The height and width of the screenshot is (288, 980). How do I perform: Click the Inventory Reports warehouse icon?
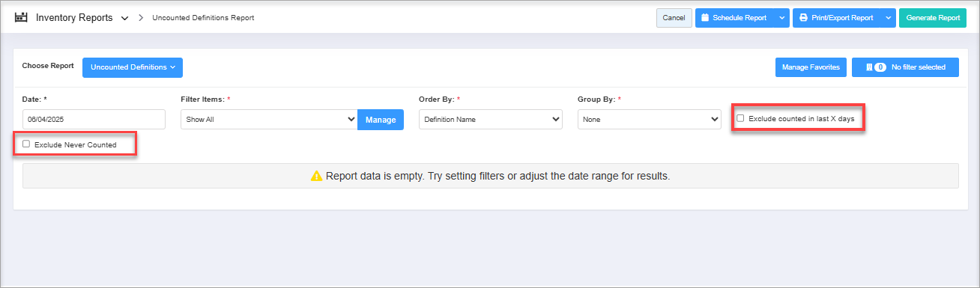coord(21,17)
